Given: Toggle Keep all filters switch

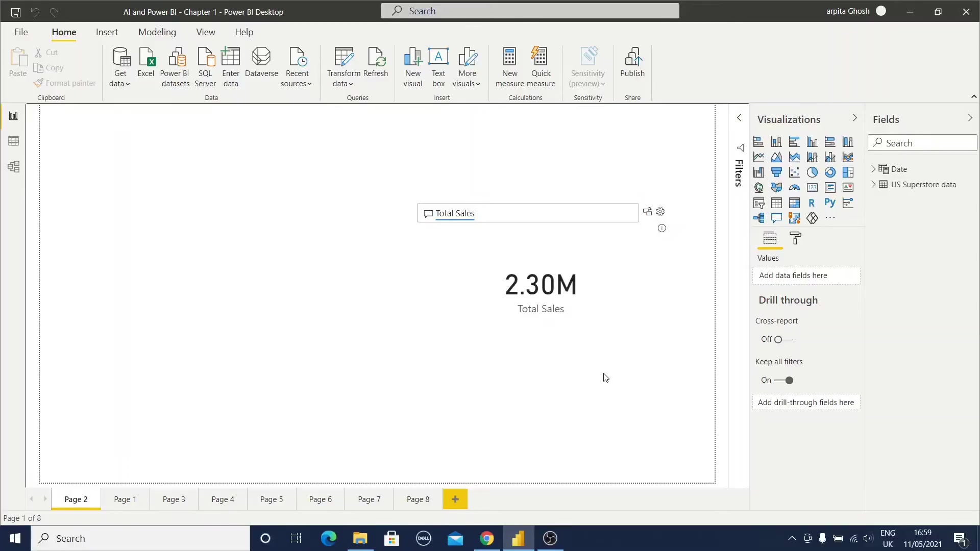Looking at the screenshot, I should click(x=783, y=380).
